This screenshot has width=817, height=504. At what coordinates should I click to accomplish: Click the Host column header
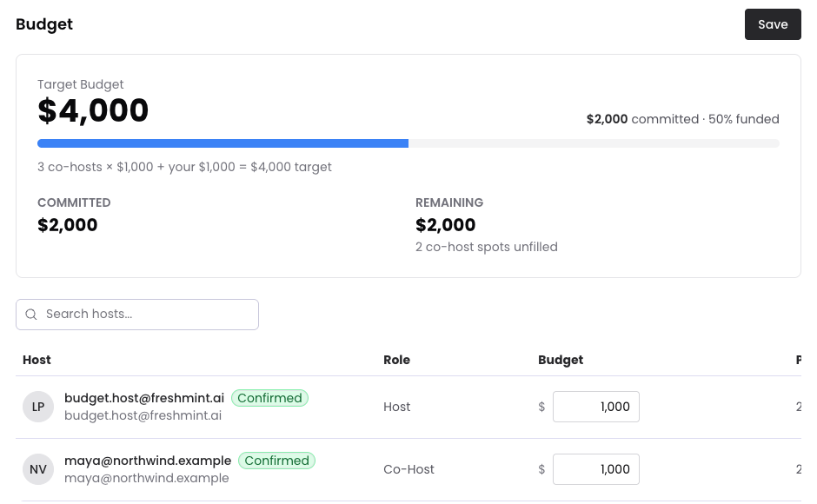click(x=37, y=360)
